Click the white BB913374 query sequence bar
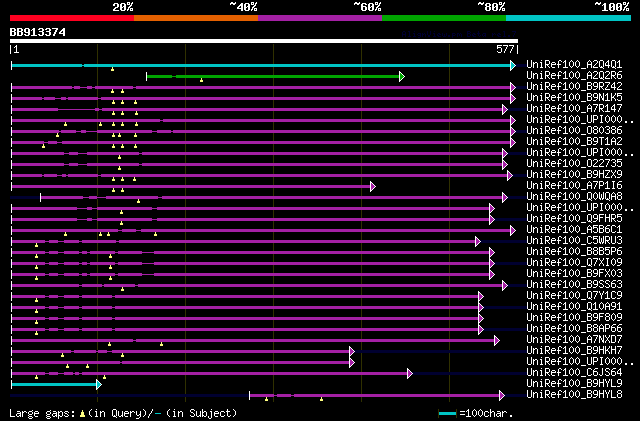This screenshot has height=421, width=640. 264,41
